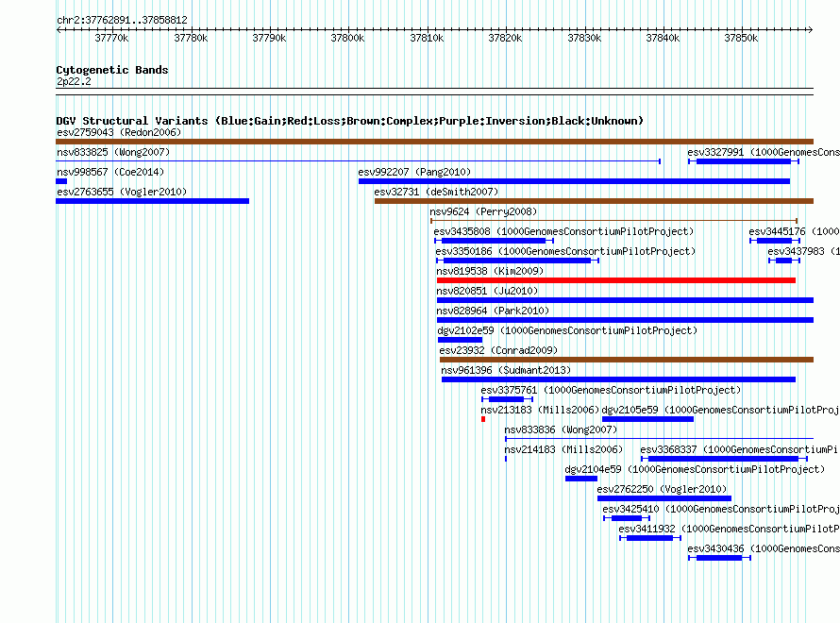Select the nsv833825 (Wong2007) label
This screenshot has width=840, height=623.
click(113, 152)
